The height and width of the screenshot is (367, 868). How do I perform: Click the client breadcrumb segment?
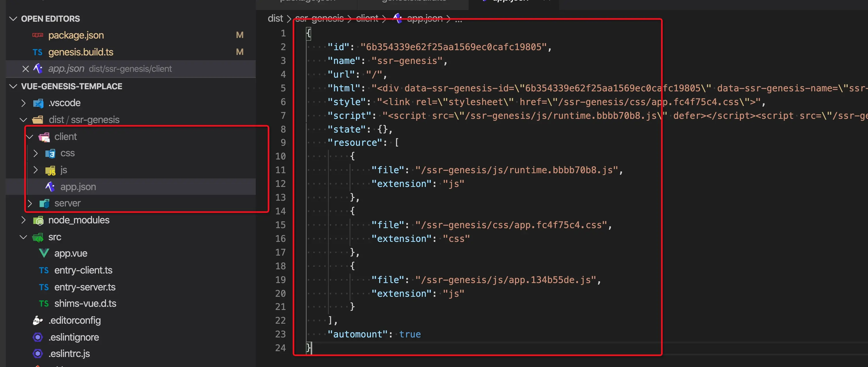click(x=367, y=19)
